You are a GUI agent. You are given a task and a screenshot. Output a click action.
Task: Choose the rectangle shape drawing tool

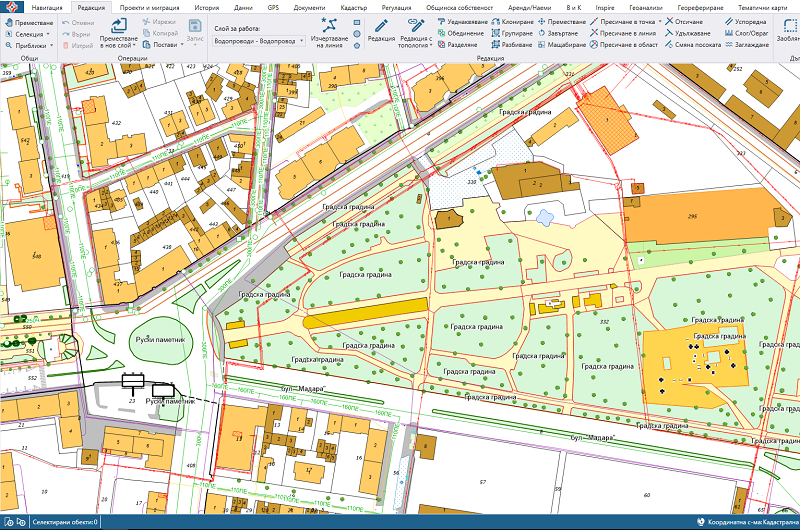tap(357, 21)
